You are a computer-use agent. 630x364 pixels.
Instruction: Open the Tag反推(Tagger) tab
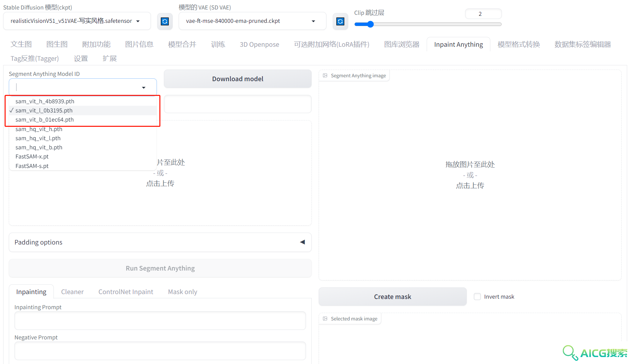click(x=35, y=58)
